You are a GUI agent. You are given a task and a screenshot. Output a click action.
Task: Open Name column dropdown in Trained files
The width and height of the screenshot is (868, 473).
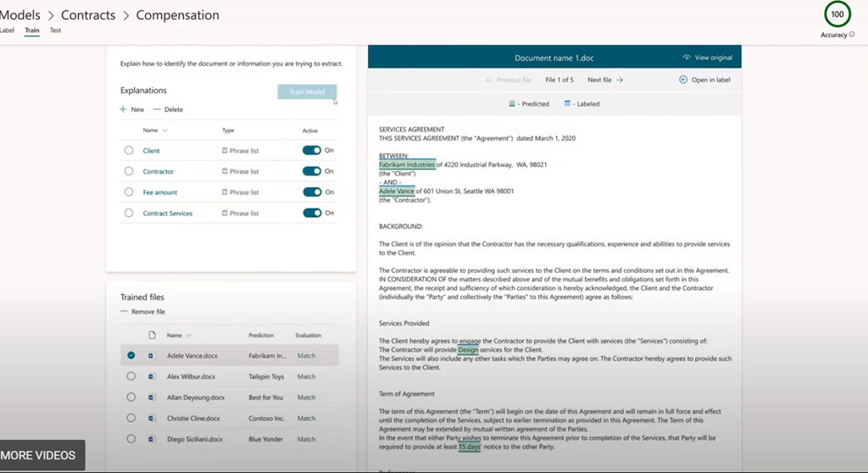(188, 336)
